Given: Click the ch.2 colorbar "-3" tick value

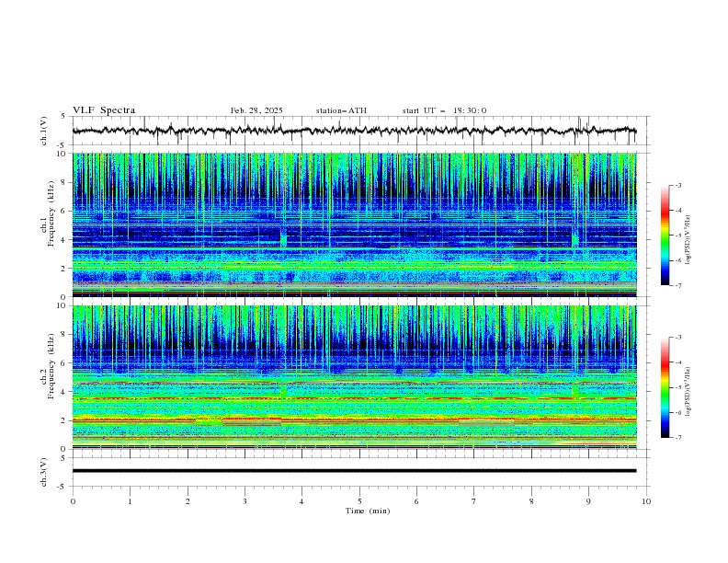Looking at the screenshot, I should click(678, 338).
